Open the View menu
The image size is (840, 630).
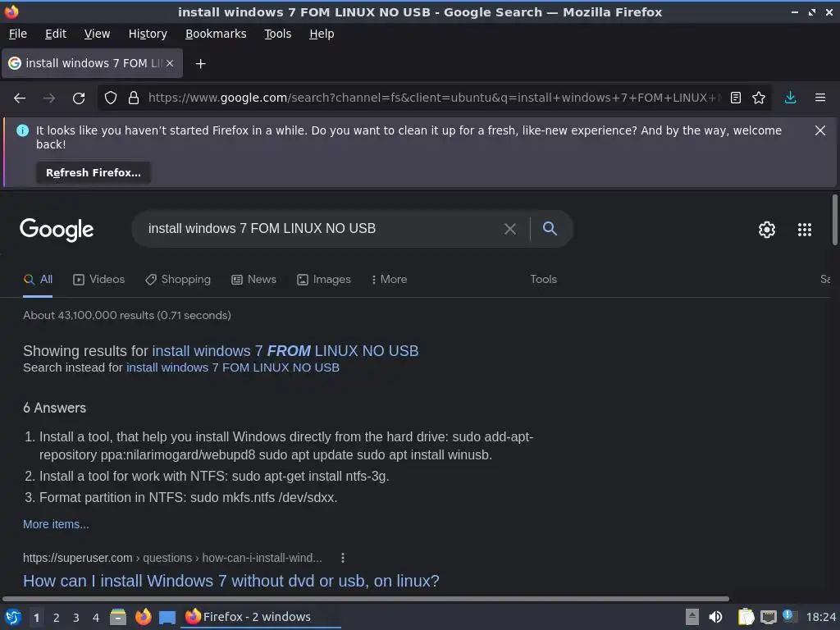(97, 34)
